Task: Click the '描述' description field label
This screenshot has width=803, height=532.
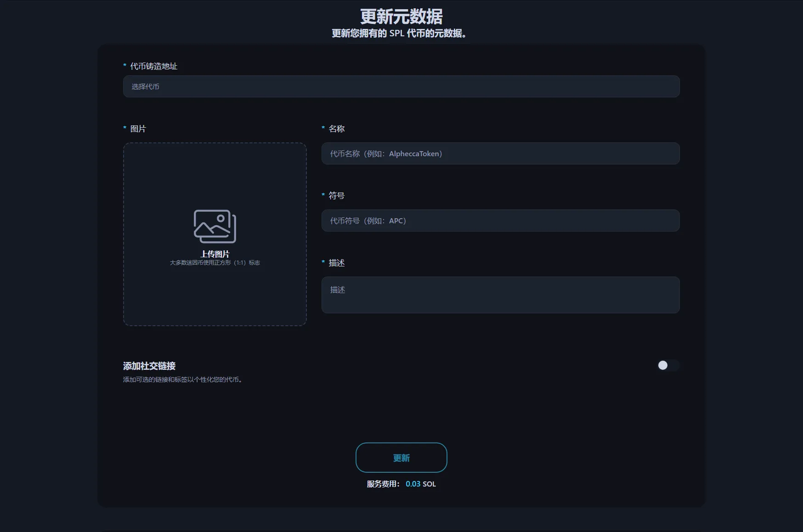Action: pos(336,263)
